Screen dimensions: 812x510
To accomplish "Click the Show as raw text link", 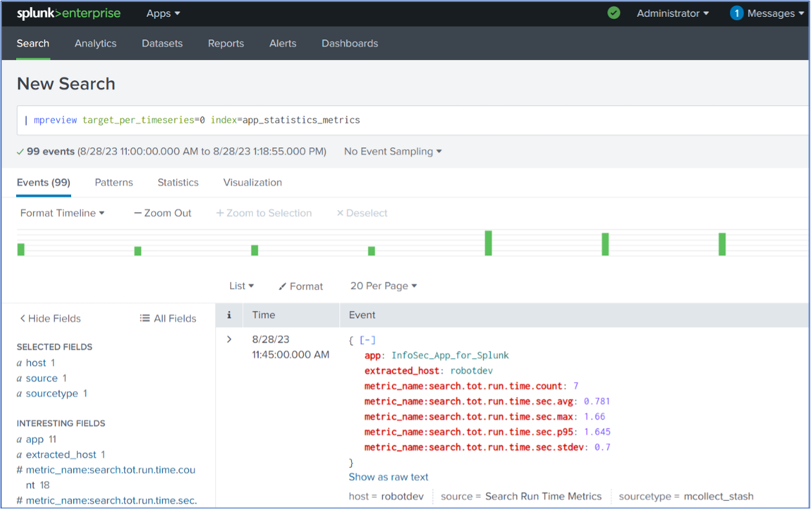I will coord(389,477).
